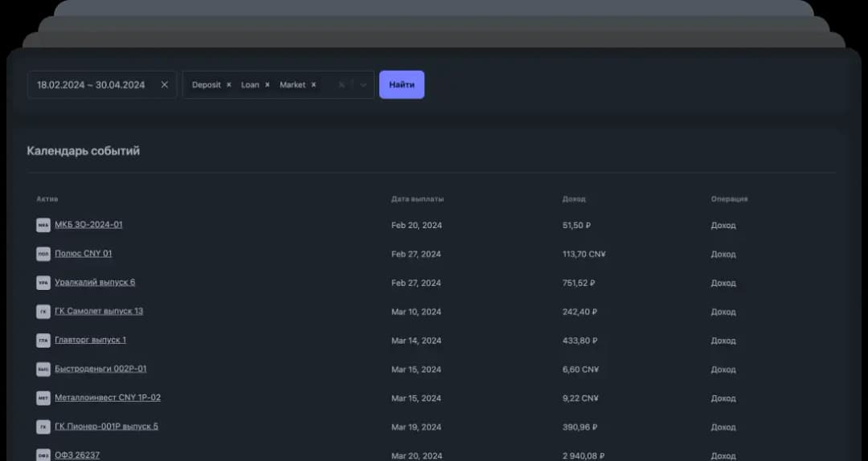Select the Market tag label
868x461 pixels.
293,84
